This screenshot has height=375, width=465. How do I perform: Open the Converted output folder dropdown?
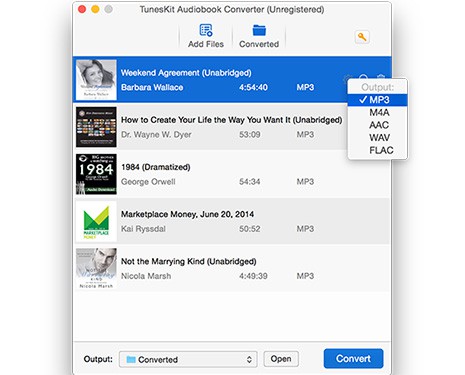pyautogui.click(x=188, y=359)
